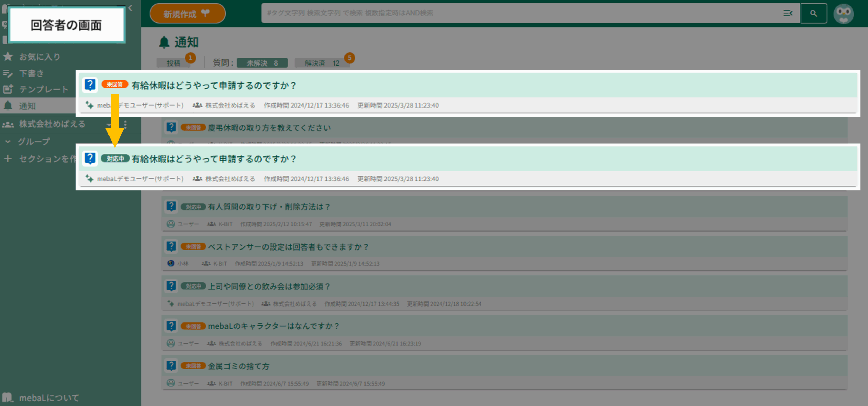
Task: Click the 新規作成 button
Action: point(187,14)
